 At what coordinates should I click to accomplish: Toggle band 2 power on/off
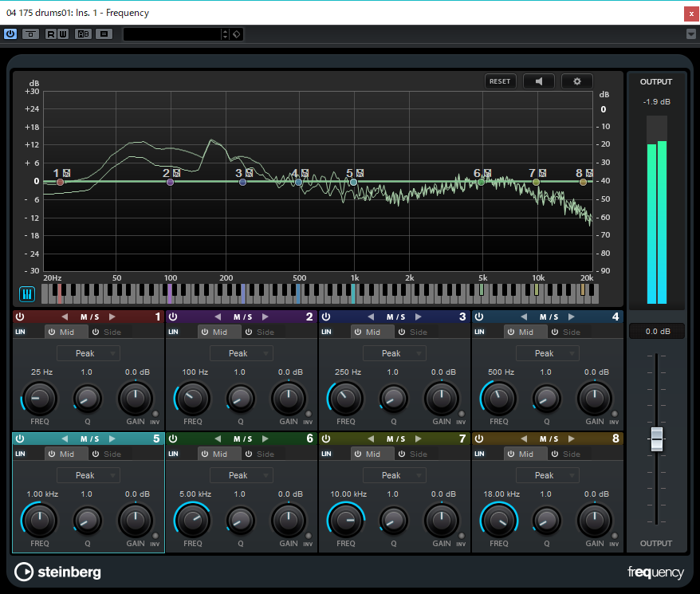173,317
